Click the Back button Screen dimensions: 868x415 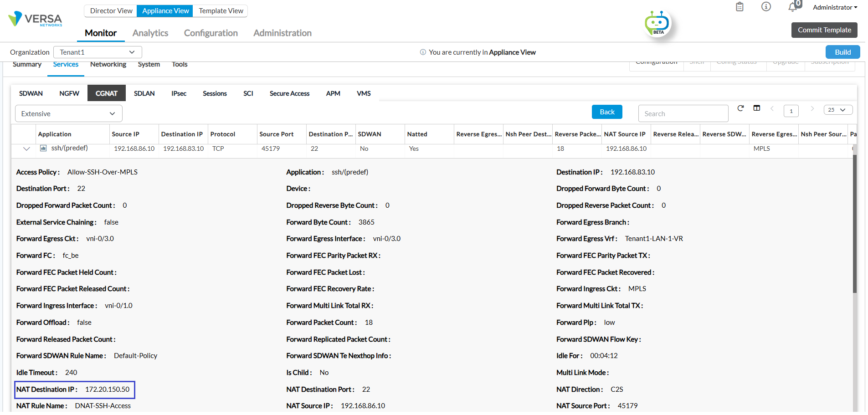tap(607, 112)
